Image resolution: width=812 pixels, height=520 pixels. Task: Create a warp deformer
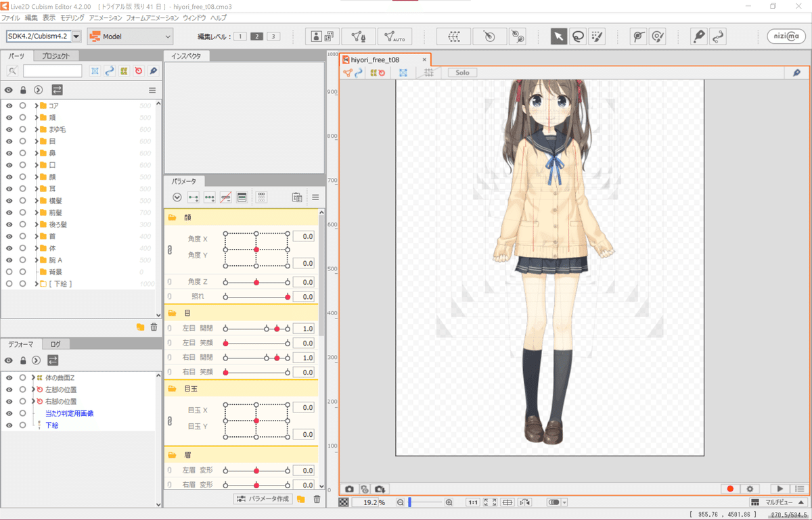pos(454,36)
